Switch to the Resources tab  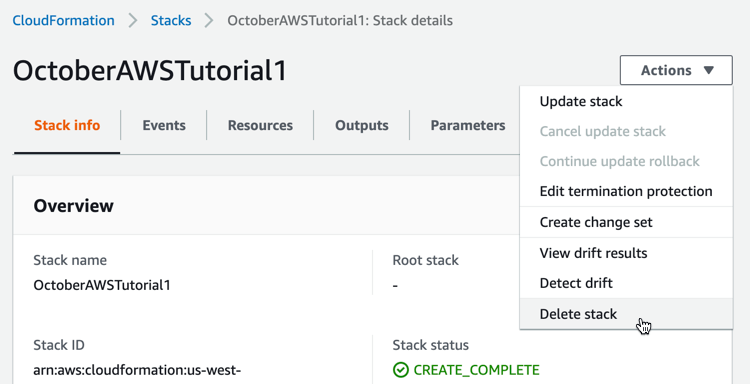[260, 125]
